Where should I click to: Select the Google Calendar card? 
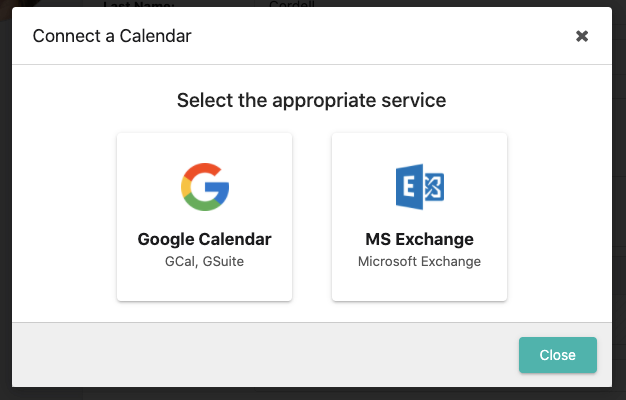[x=204, y=217]
